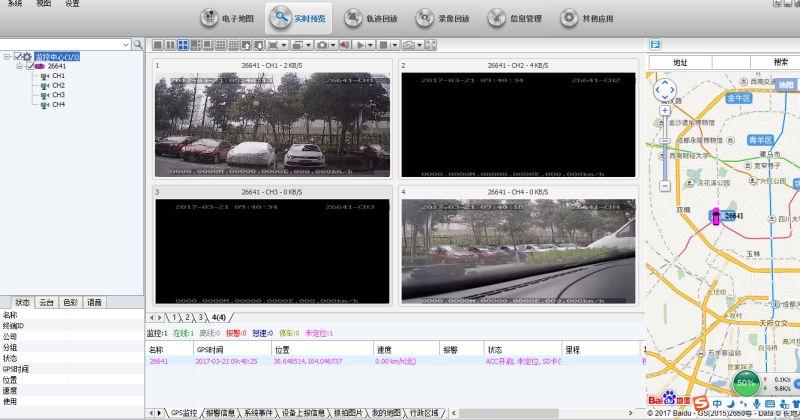Image resolution: width=800 pixels, height=420 pixels.
Task: Select the four-window grid layout
Action: 183,45
